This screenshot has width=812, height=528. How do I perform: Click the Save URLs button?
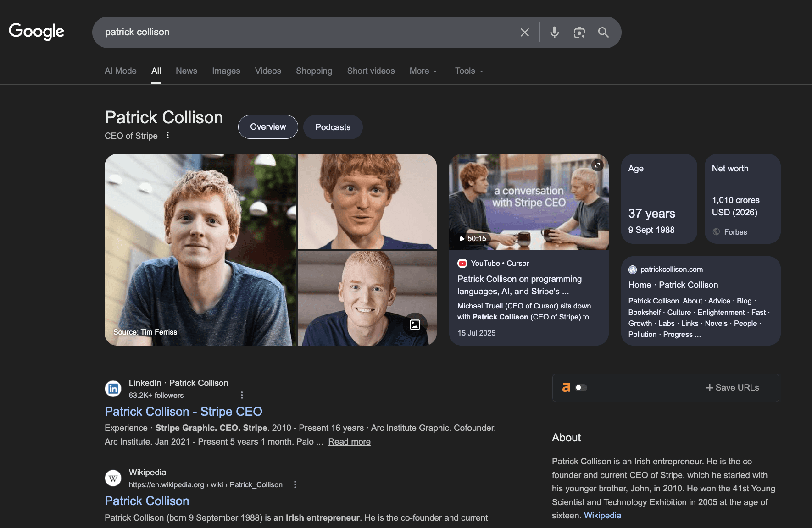pyautogui.click(x=733, y=388)
